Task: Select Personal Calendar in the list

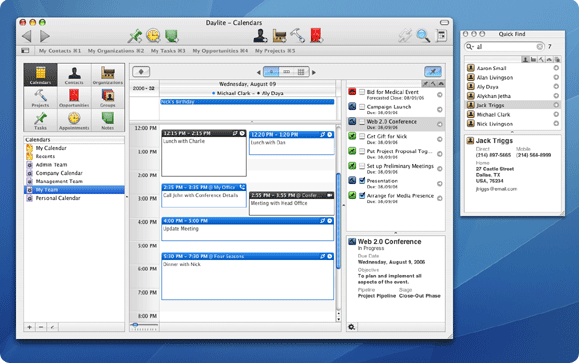Action: (74, 198)
